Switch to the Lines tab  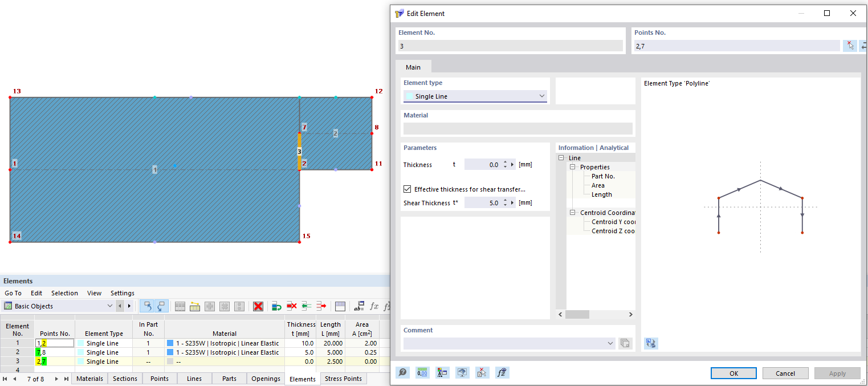tap(194, 379)
